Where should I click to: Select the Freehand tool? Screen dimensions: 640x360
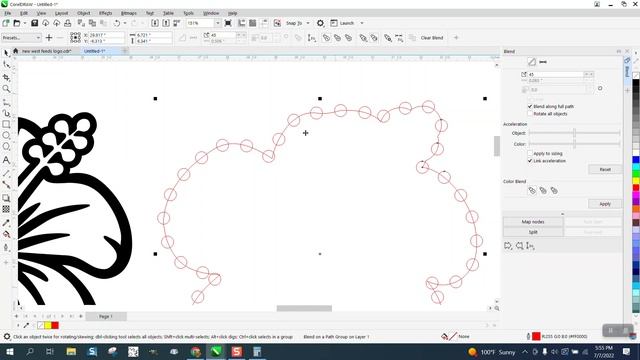point(6,102)
